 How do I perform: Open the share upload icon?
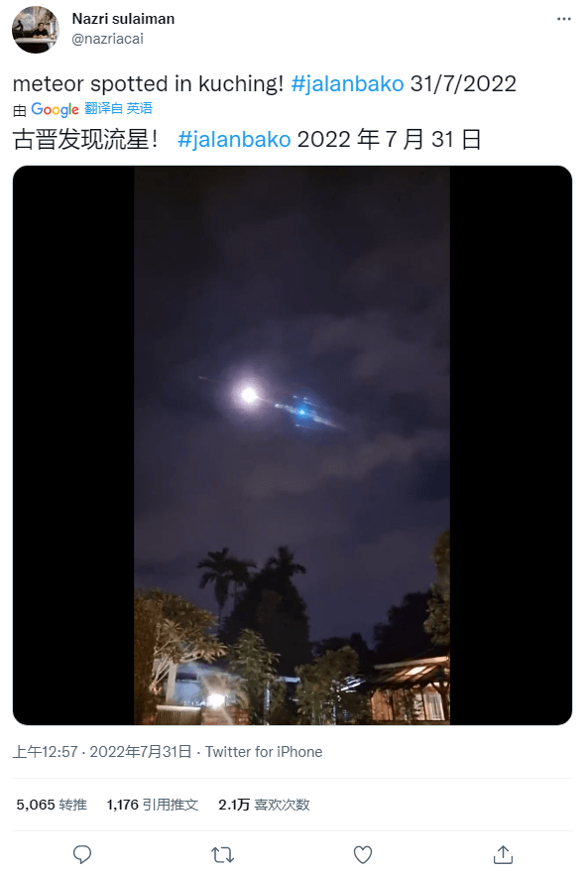click(503, 854)
